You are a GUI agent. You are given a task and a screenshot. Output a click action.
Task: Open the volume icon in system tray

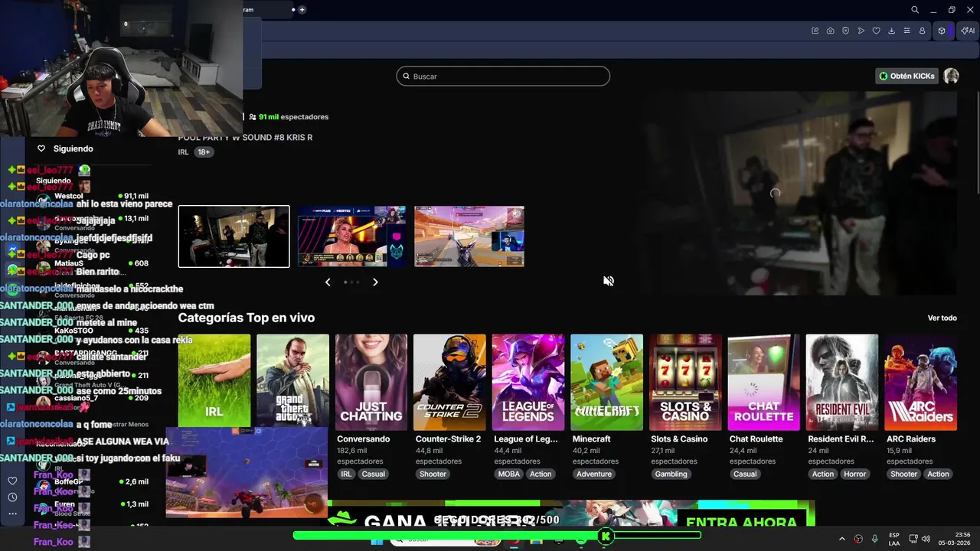[x=926, y=539]
